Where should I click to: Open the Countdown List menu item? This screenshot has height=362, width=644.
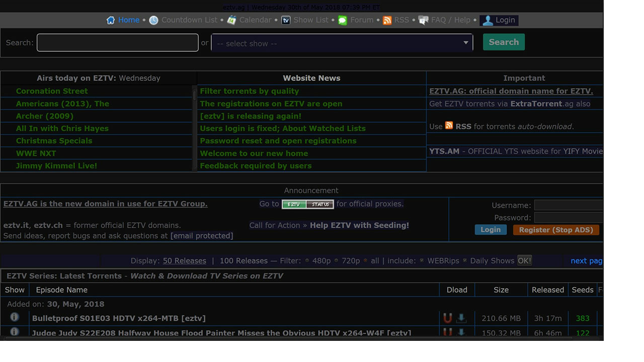tap(189, 20)
